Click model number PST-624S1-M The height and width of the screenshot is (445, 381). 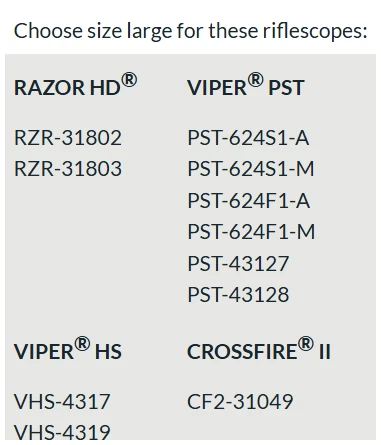251,169
